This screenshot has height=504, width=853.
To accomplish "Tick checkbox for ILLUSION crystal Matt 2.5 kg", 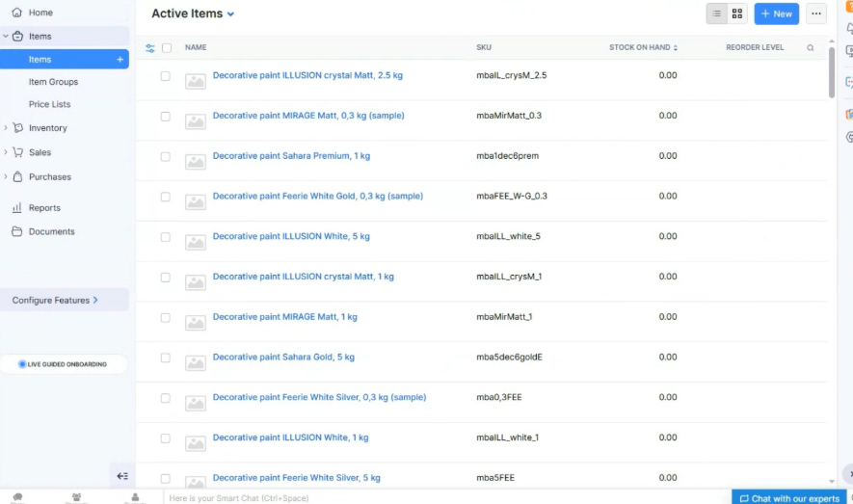I will click(166, 75).
